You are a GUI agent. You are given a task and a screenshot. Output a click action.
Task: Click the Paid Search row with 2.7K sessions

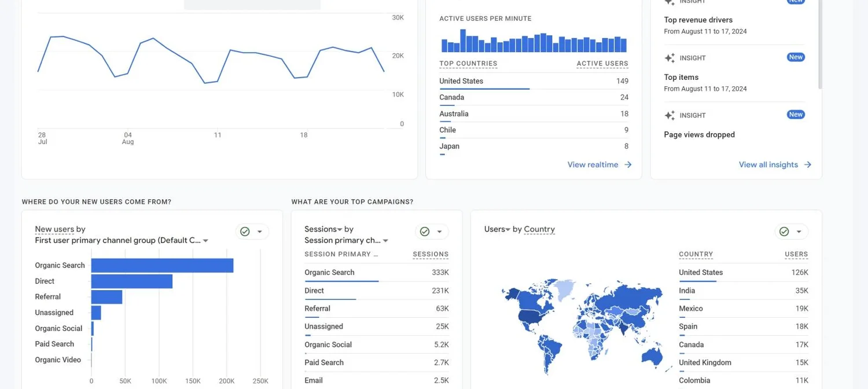tap(377, 362)
